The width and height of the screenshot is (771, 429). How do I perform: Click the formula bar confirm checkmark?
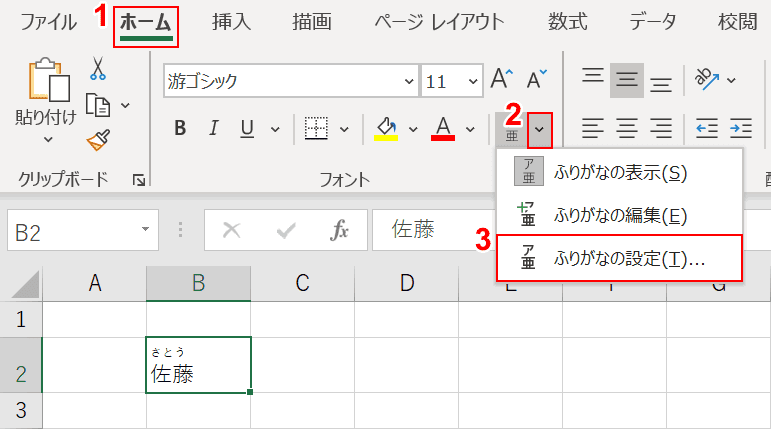pyautogui.click(x=286, y=230)
